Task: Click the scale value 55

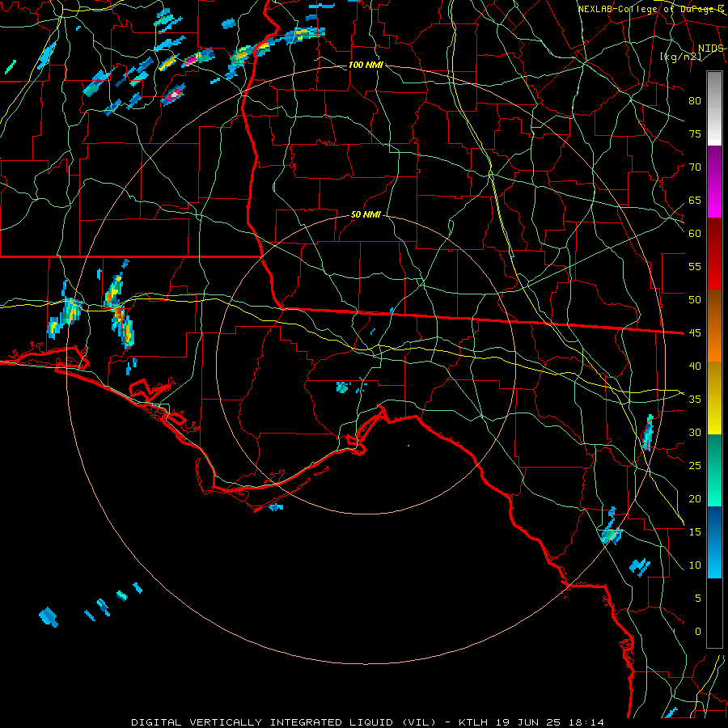Action: 695,266
